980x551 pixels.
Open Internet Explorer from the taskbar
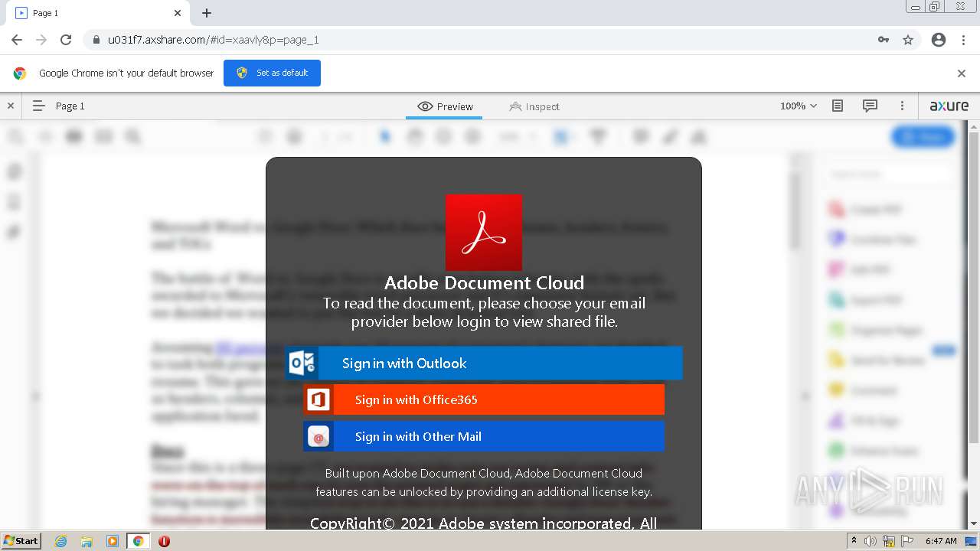[60, 541]
